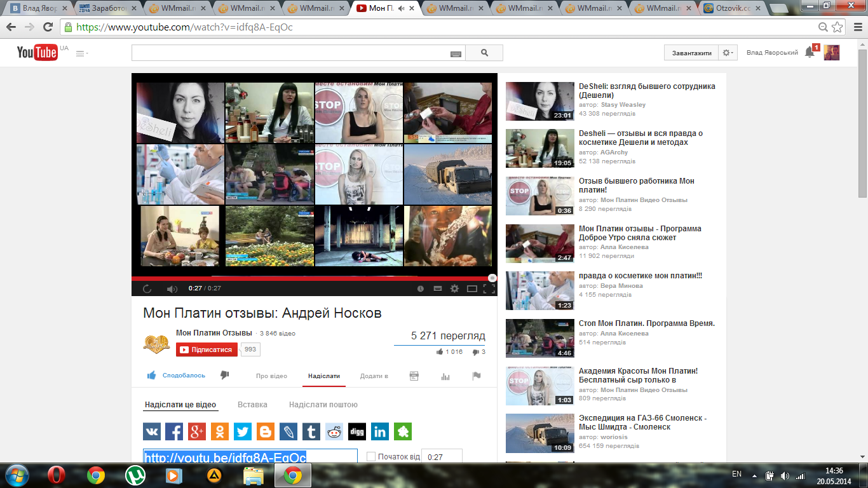This screenshot has height=488, width=868.
Task: Select 'Надіслати це відео' sub-tab
Action: (x=180, y=405)
